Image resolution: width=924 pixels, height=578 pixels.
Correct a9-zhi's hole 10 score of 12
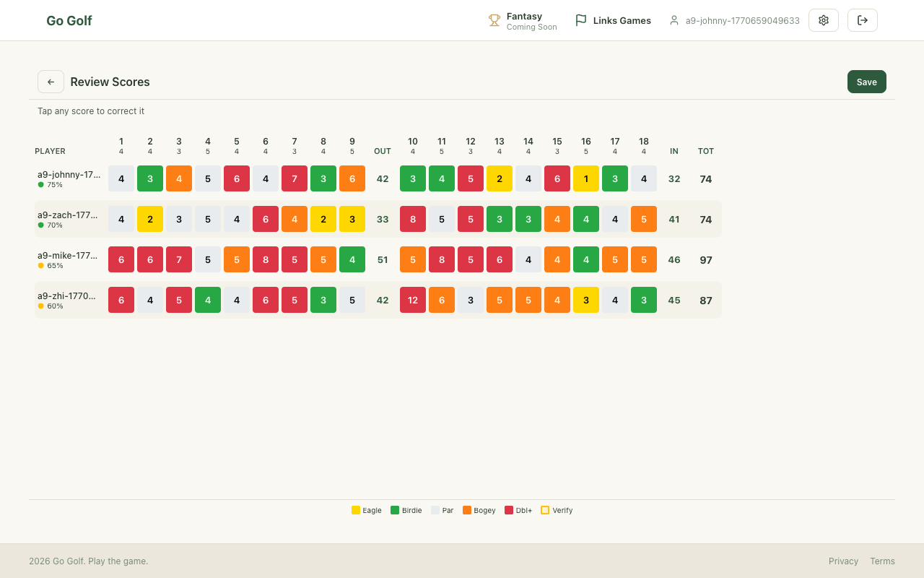[x=413, y=300]
